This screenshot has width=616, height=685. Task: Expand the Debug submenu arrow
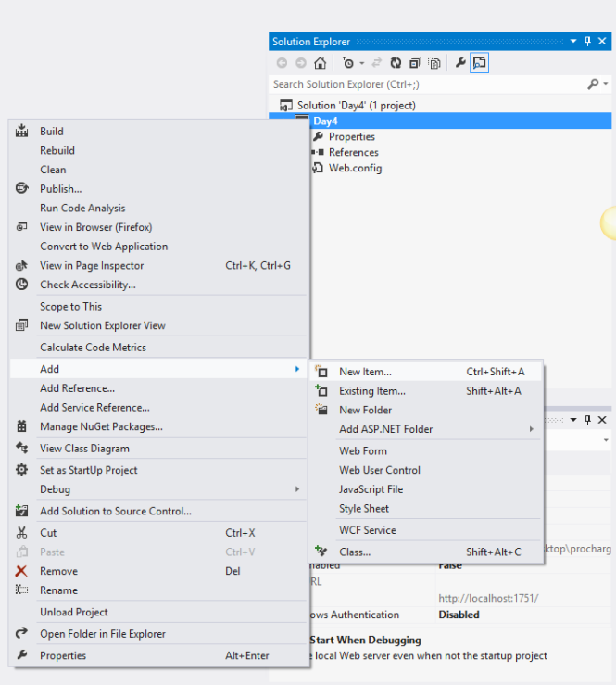[x=297, y=489]
